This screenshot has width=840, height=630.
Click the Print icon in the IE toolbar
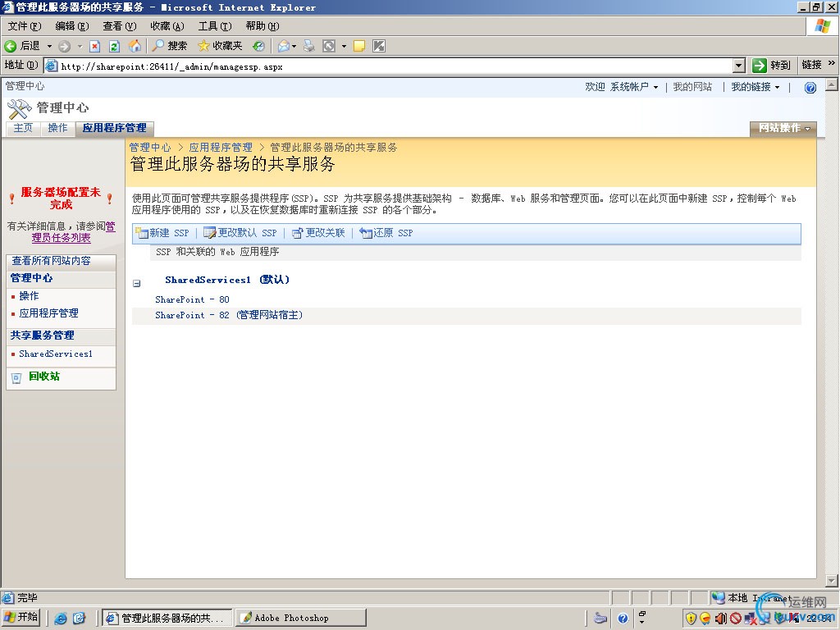pos(309,46)
